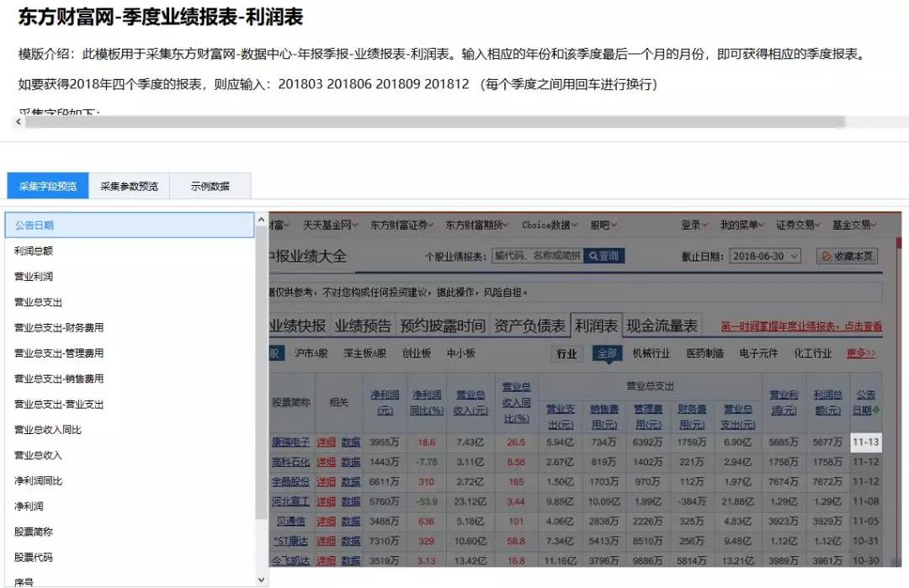Viewport: 909px width, 588px height.
Task: Select the 股票代码 field
Action: tap(130, 557)
